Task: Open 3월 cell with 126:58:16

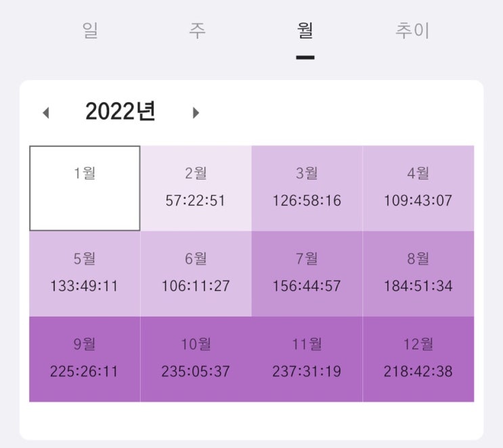Action: (307, 188)
